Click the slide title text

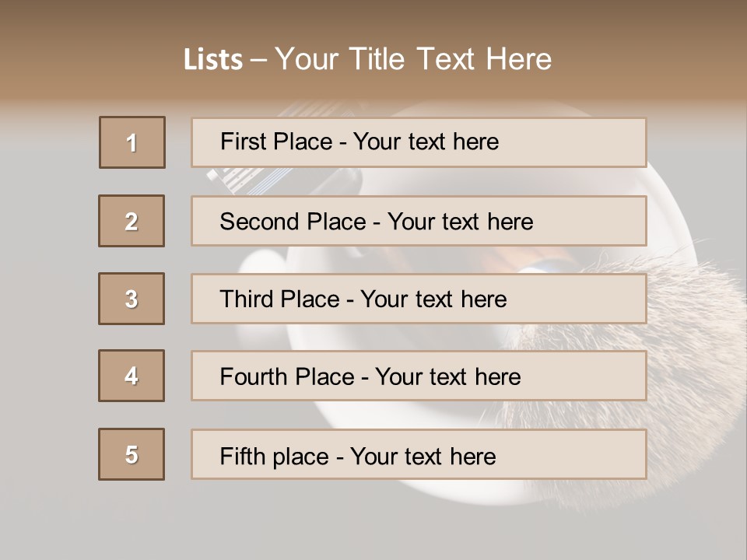tap(367, 59)
